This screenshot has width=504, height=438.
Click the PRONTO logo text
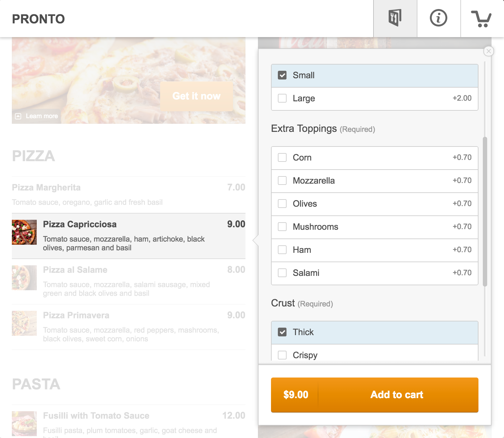tap(38, 19)
